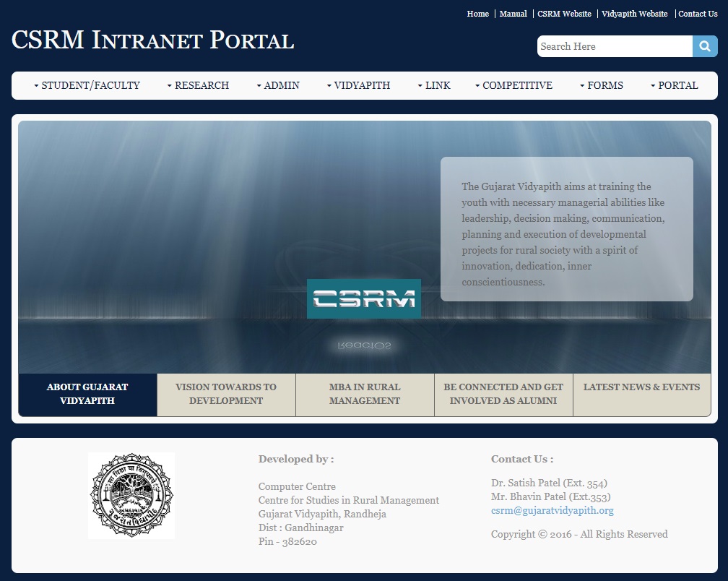Click 'Centre for Studies in Rural Management' text
728x581 pixels.
(x=349, y=500)
